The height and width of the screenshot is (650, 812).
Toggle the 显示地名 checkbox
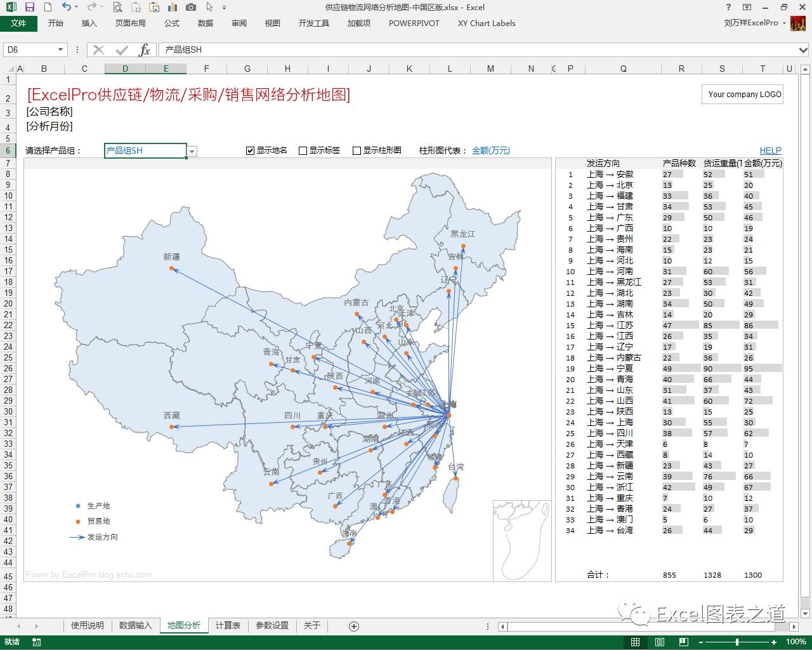click(251, 151)
